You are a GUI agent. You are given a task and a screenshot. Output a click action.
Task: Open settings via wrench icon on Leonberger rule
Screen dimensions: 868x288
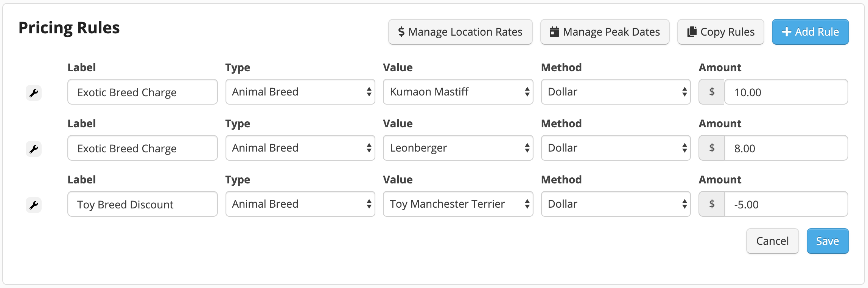[34, 148]
